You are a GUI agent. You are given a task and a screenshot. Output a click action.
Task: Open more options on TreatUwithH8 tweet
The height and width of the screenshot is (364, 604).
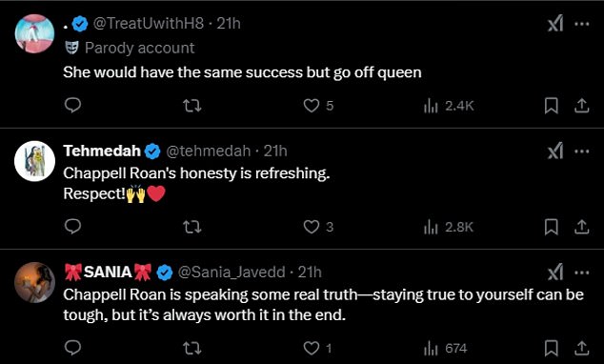click(x=582, y=24)
